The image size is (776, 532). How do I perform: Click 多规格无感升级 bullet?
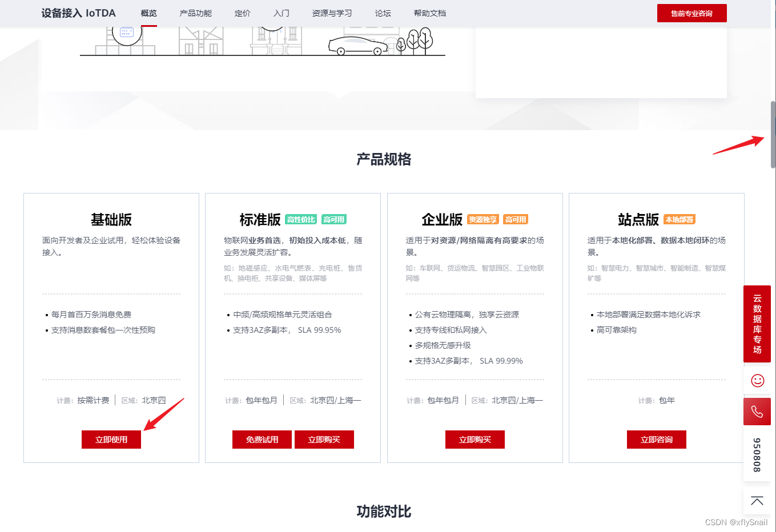point(443,345)
